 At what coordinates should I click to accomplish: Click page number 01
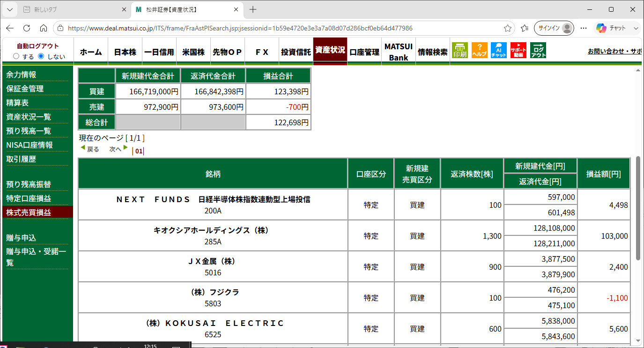tap(139, 151)
